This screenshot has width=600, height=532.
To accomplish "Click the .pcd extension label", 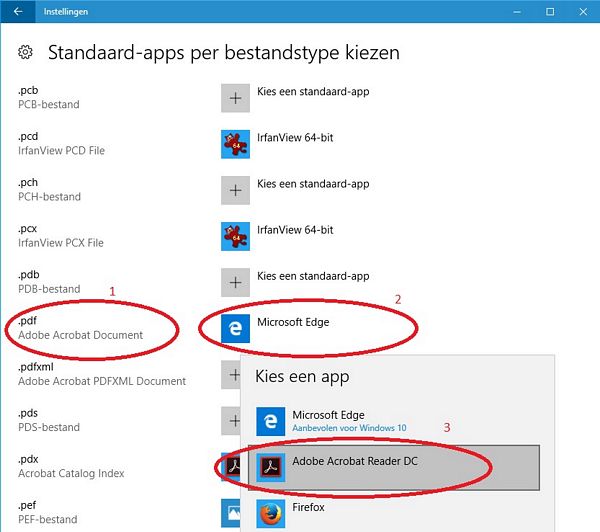I will point(28,136).
